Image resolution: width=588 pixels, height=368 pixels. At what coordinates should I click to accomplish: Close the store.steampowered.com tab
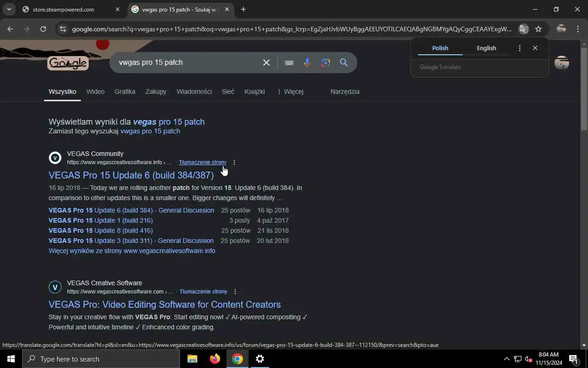[118, 9]
